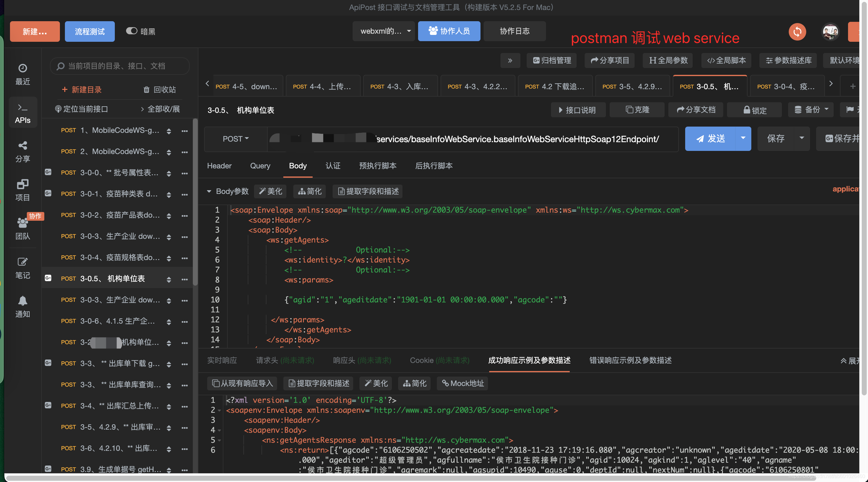
Task: Click the Mock地址 link button
Action: [463, 383]
